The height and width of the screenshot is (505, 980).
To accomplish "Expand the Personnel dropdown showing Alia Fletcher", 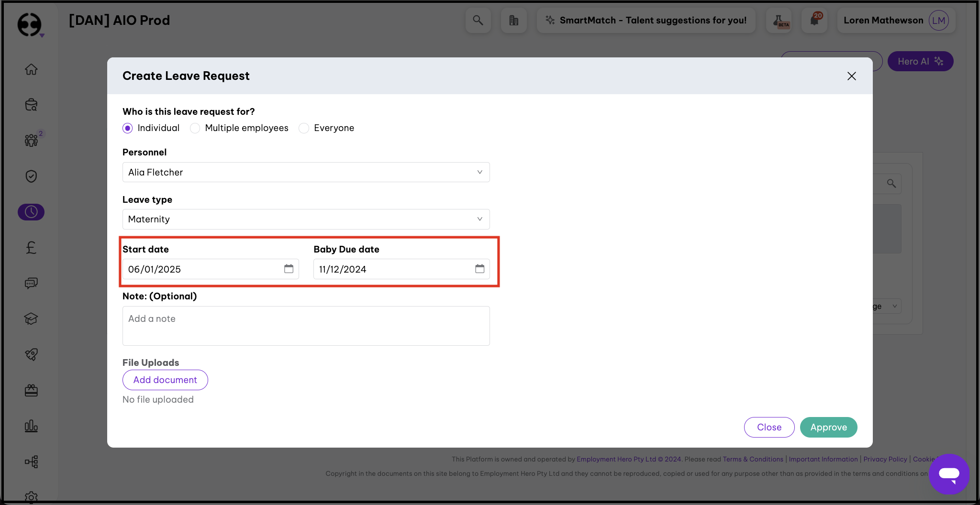I will 306,172.
